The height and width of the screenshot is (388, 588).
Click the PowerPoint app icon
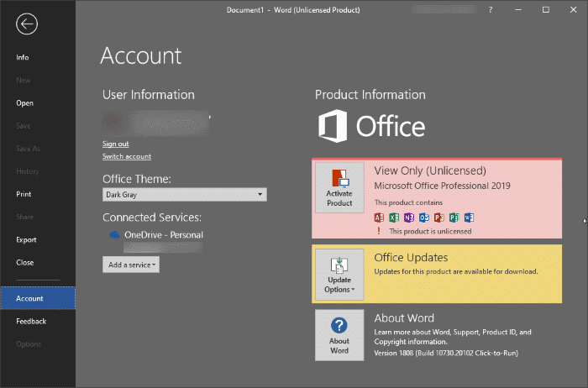[x=439, y=218]
